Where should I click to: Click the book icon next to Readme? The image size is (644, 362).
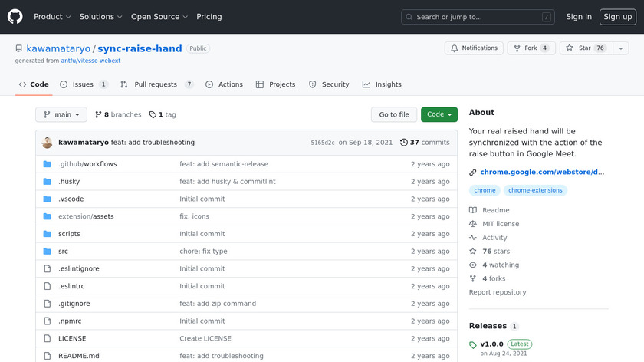pos(473,210)
